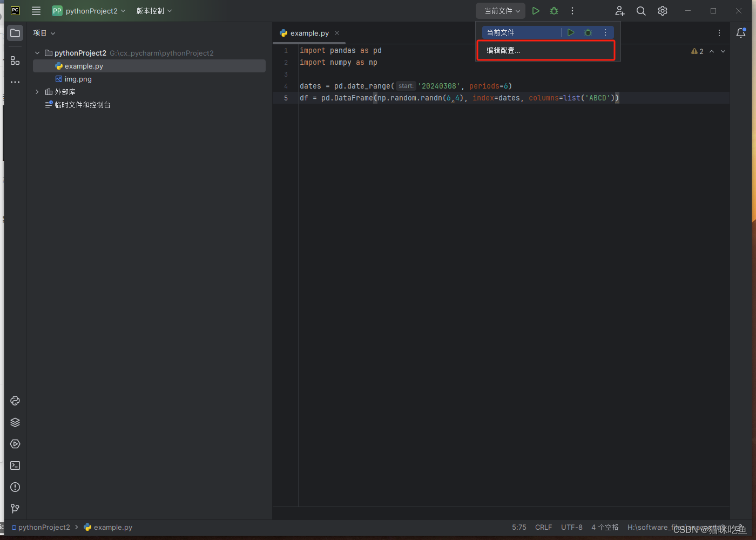Open the 当前文件 run configuration dropdown
The width and height of the screenshot is (756, 540).
tap(501, 11)
